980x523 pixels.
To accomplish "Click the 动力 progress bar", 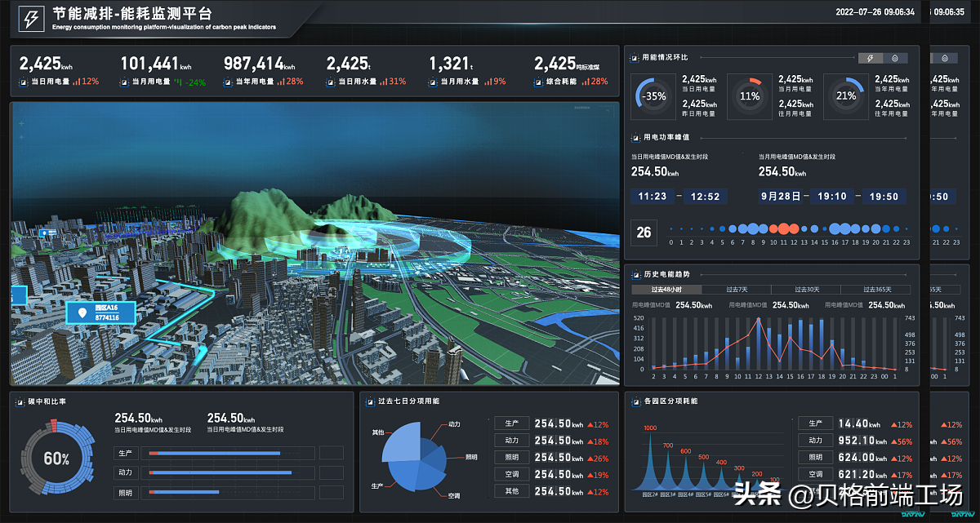I will click(220, 472).
